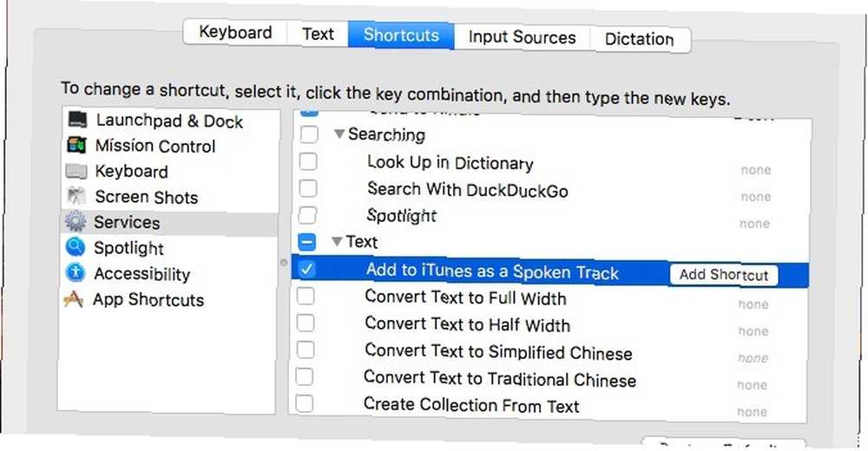
Task: Choose the Keyboard icon in sidebar
Action: (x=76, y=171)
